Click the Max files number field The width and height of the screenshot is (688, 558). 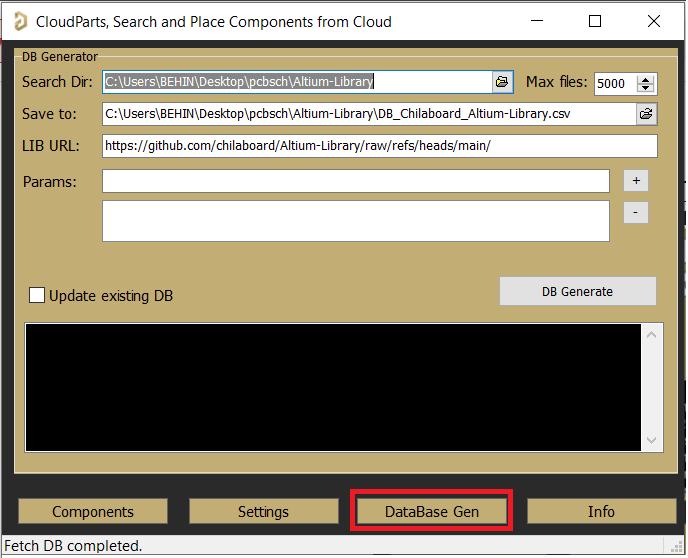click(x=616, y=84)
